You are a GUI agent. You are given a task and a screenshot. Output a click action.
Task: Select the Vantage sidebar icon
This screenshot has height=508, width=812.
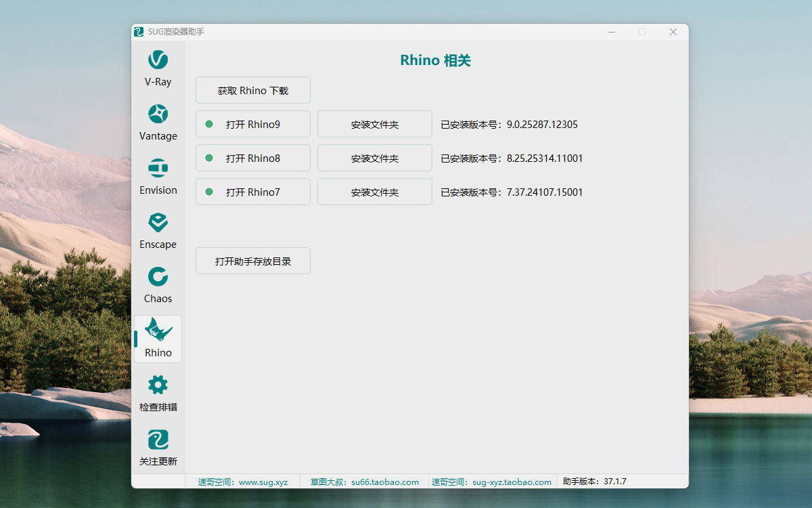pos(158,114)
